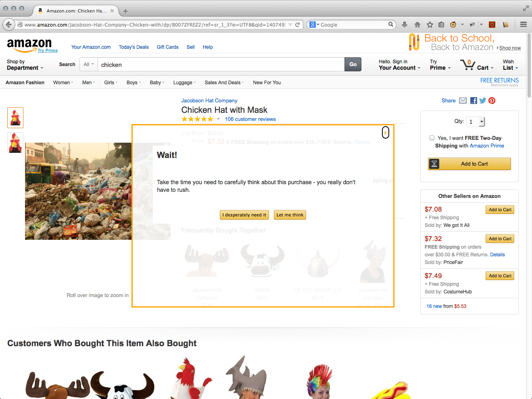The height and width of the screenshot is (399, 532).
Task: Open the Gift Cards link
Action: pos(167,47)
